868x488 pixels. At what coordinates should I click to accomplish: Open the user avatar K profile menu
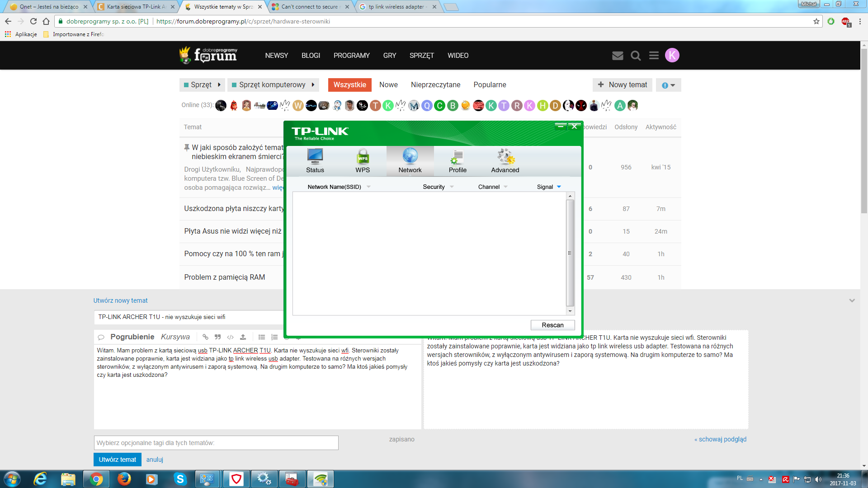[672, 55]
